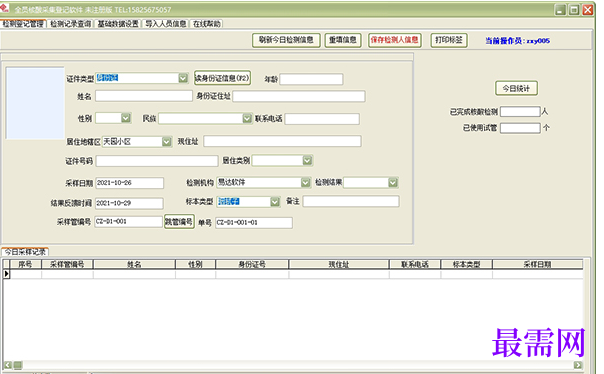Click the 已使用试管 count field
This screenshot has height=374, width=604.
pos(520,128)
